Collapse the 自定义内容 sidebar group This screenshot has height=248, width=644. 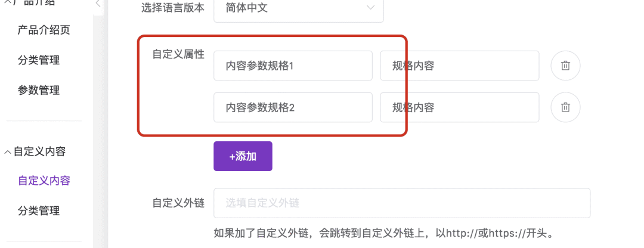[35, 151]
